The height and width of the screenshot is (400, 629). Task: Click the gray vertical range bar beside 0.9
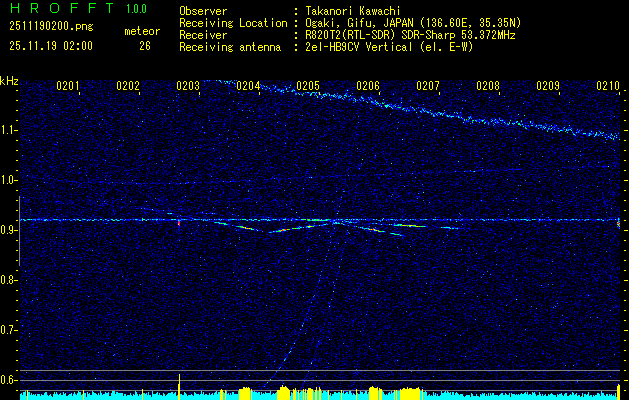click(19, 231)
